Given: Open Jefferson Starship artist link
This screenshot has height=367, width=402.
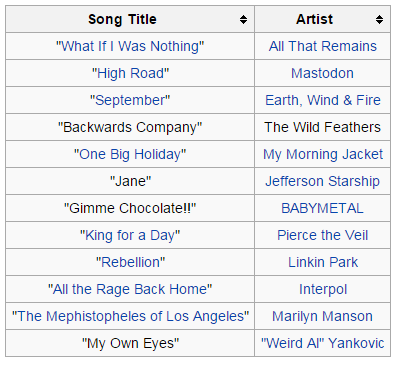Looking at the screenshot, I should click(x=322, y=181).
